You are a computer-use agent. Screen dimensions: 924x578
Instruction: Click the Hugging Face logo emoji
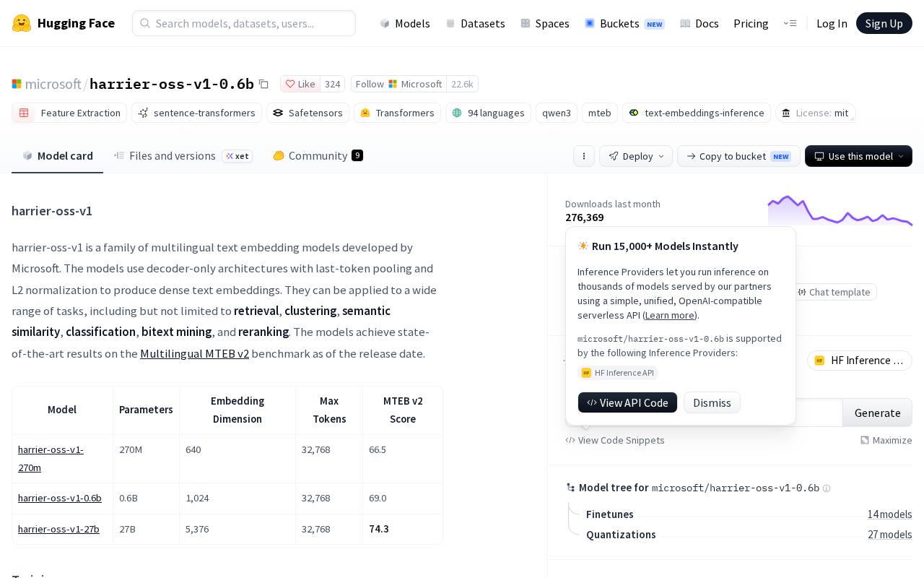coord(22,23)
